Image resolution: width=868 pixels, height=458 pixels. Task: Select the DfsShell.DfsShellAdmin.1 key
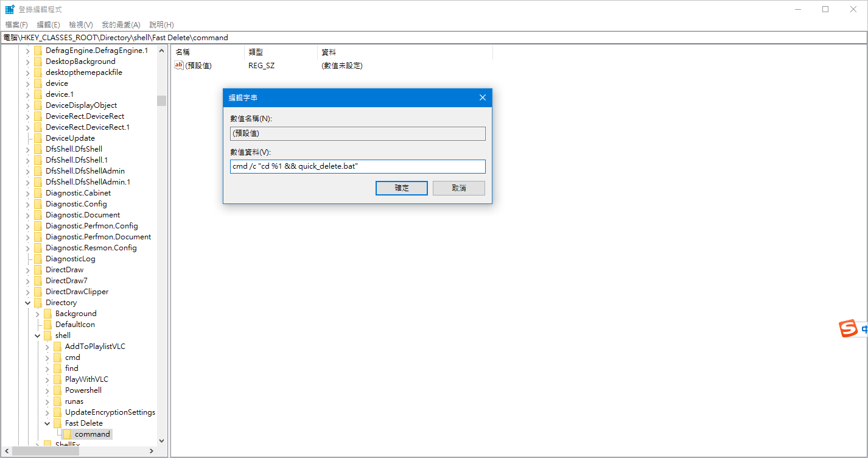click(x=88, y=182)
